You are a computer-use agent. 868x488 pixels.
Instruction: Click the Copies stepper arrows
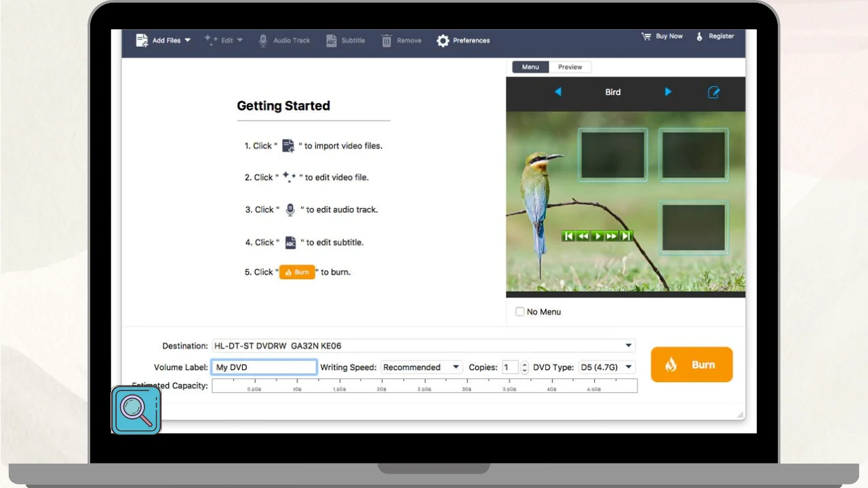pyautogui.click(x=524, y=367)
